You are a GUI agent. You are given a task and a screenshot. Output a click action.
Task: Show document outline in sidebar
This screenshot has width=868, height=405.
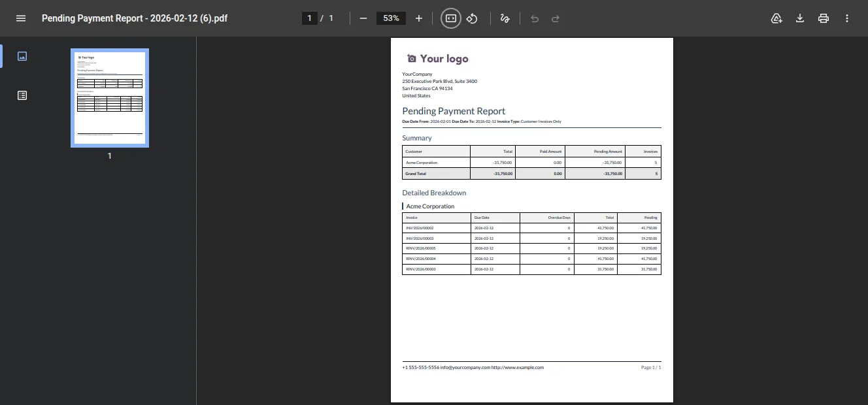click(22, 95)
